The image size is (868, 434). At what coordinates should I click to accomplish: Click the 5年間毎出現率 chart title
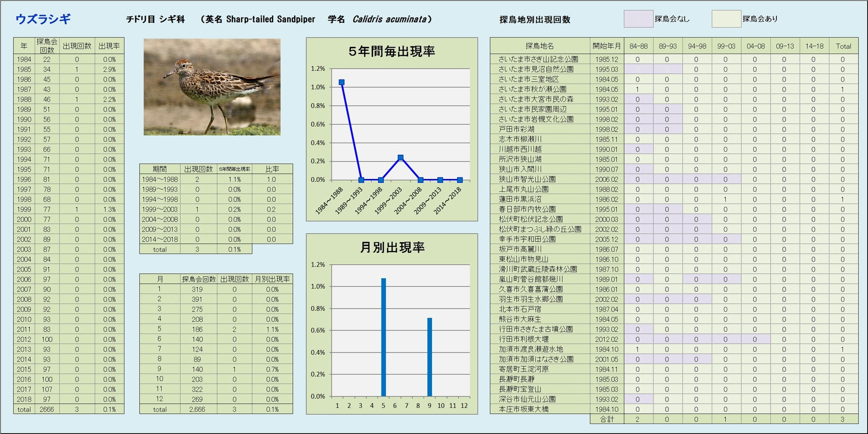(392, 52)
